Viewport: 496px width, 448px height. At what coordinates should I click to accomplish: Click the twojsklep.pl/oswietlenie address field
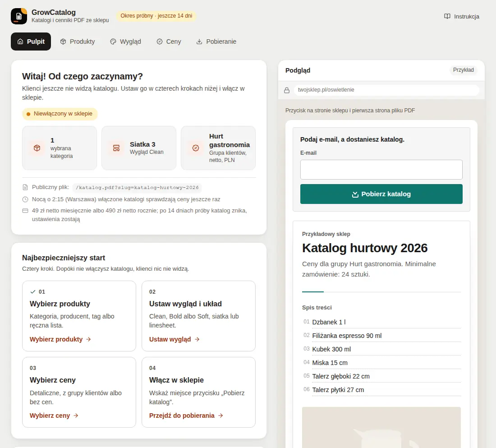[x=386, y=90]
